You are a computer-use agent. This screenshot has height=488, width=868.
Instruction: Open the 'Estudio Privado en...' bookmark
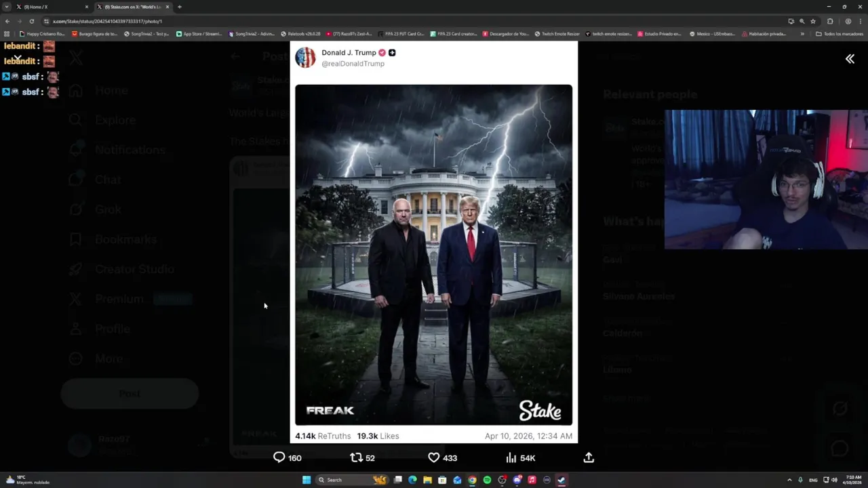[x=659, y=34]
